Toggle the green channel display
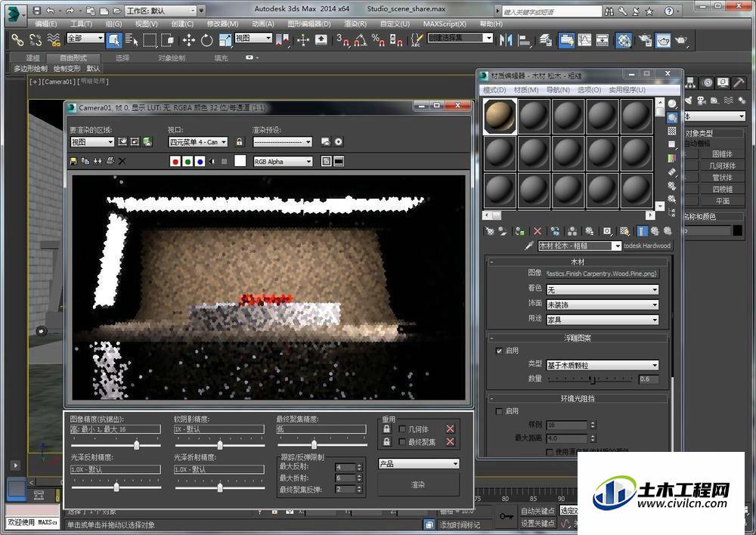Image resolution: width=756 pixels, height=535 pixels. (187, 162)
